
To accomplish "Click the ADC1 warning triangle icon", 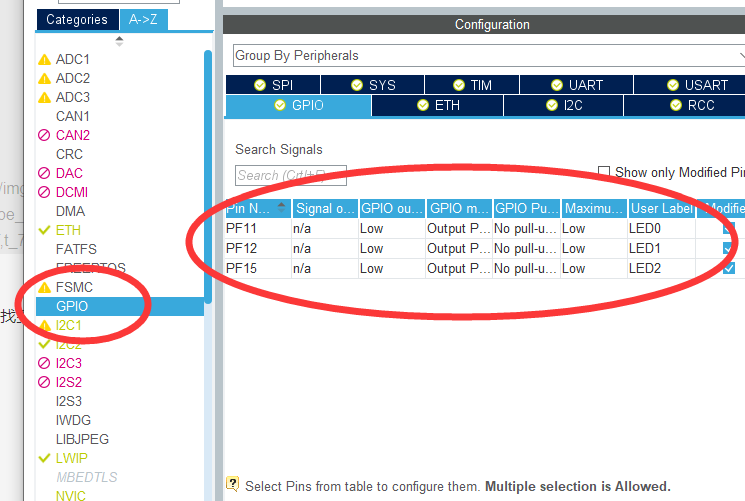I will 44,60.
